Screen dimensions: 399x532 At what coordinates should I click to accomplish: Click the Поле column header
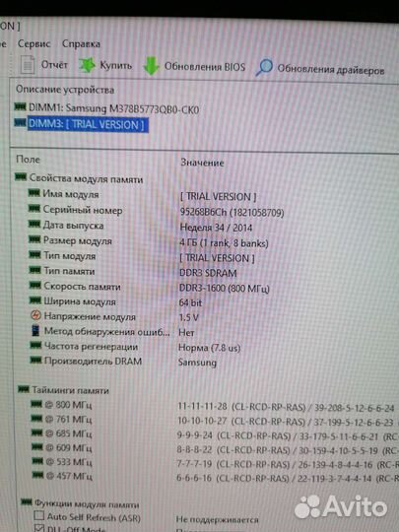tap(28, 160)
